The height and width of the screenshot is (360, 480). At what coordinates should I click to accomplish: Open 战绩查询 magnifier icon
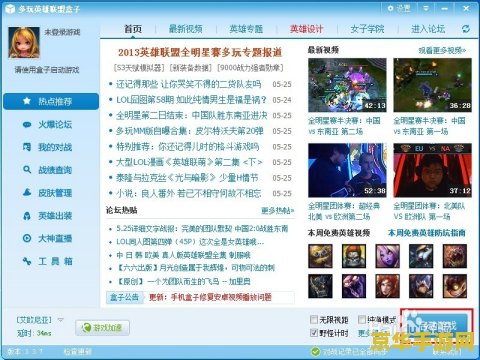click(27, 170)
